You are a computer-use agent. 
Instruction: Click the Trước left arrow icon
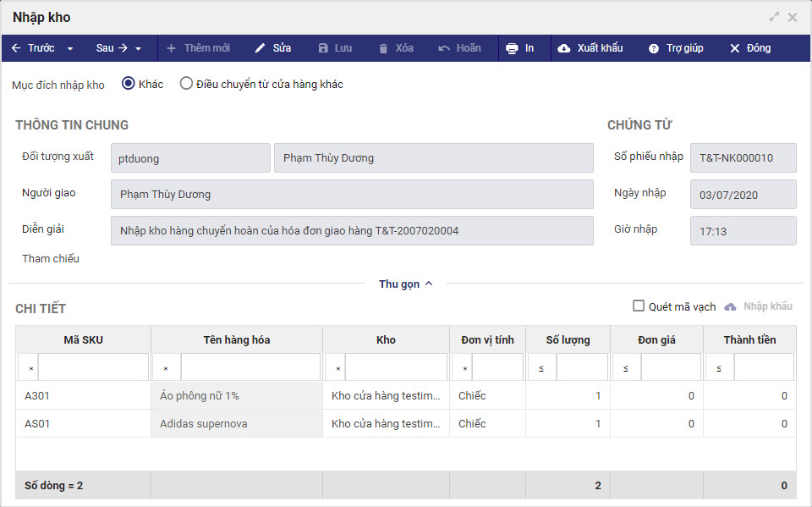(16, 48)
